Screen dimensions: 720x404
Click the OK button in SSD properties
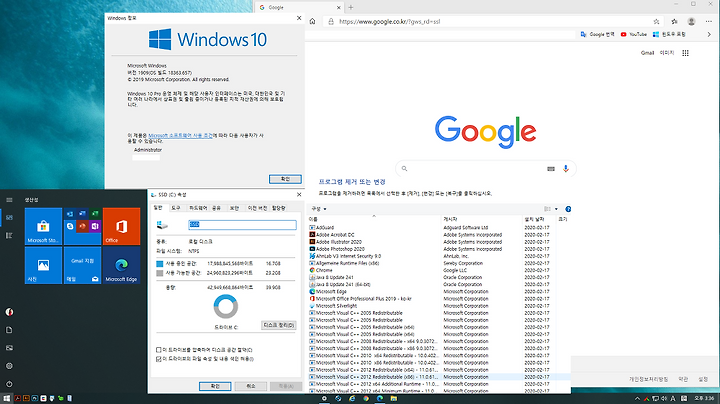(x=215, y=386)
